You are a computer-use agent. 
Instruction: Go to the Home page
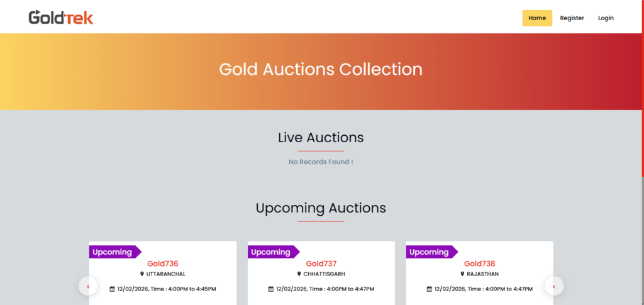pos(537,18)
